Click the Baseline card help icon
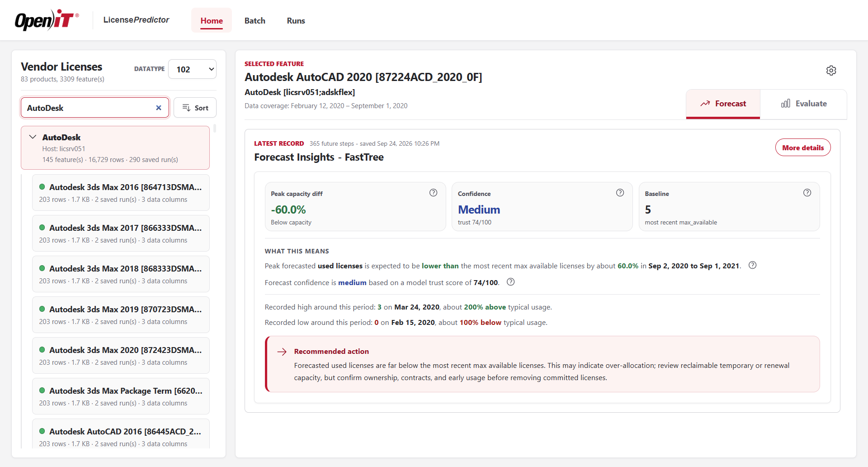The height and width of the screenshot is (467, 868). point(807,193)
